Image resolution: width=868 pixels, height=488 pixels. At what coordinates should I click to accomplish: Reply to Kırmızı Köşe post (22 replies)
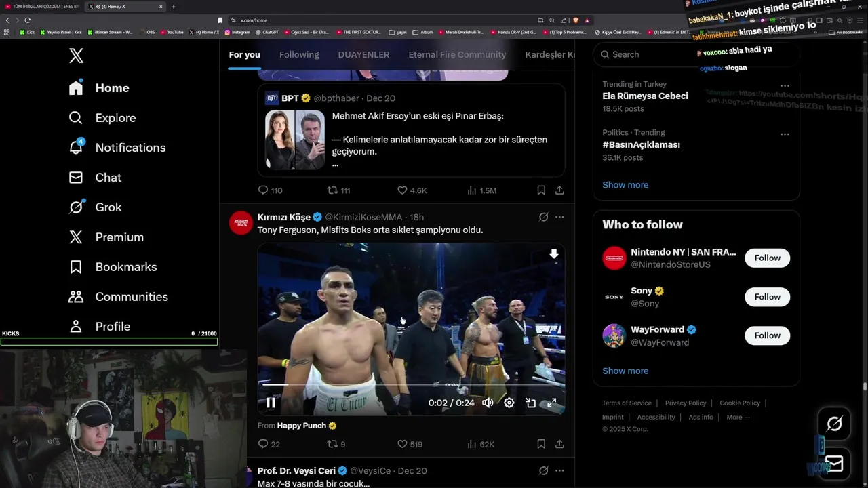(x=269, y=444)
